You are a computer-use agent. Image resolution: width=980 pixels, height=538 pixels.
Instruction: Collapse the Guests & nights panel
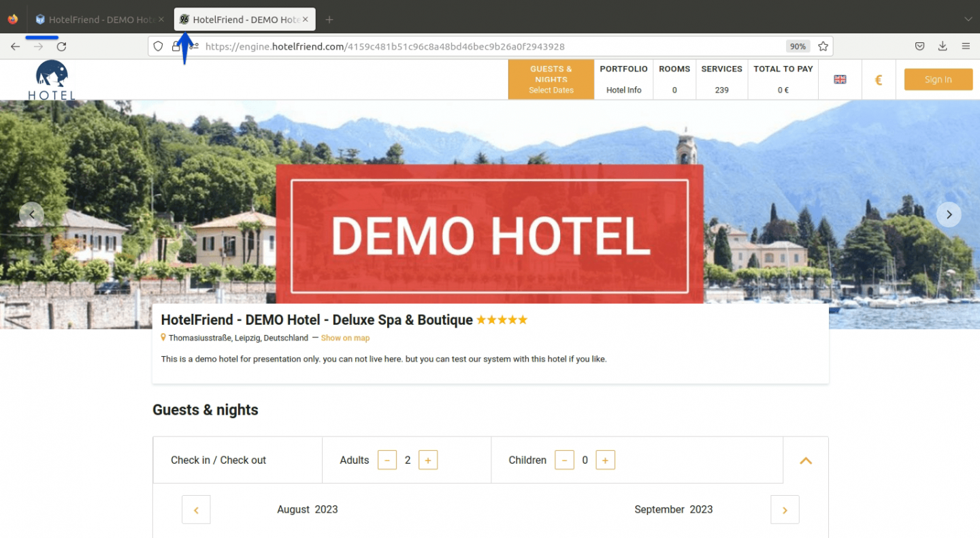click(x=806, y=460)
